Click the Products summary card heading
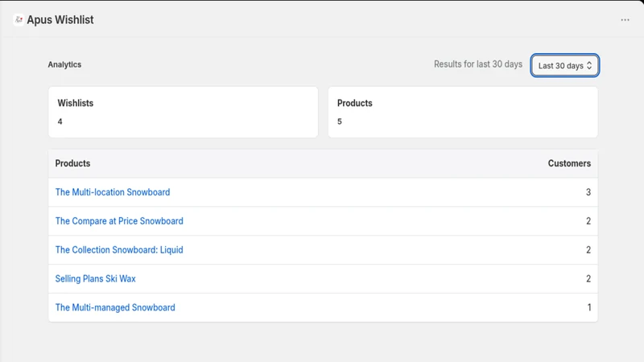Screen dimensions: 644x362 [354, 103]
